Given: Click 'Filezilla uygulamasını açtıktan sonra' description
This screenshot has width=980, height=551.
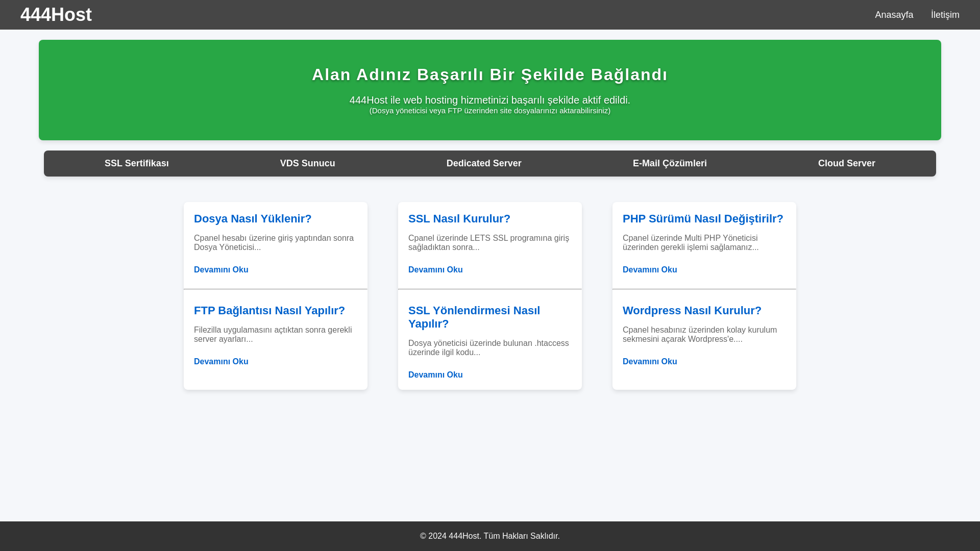Looking at the screenshot, I should [x=273, y=334].
